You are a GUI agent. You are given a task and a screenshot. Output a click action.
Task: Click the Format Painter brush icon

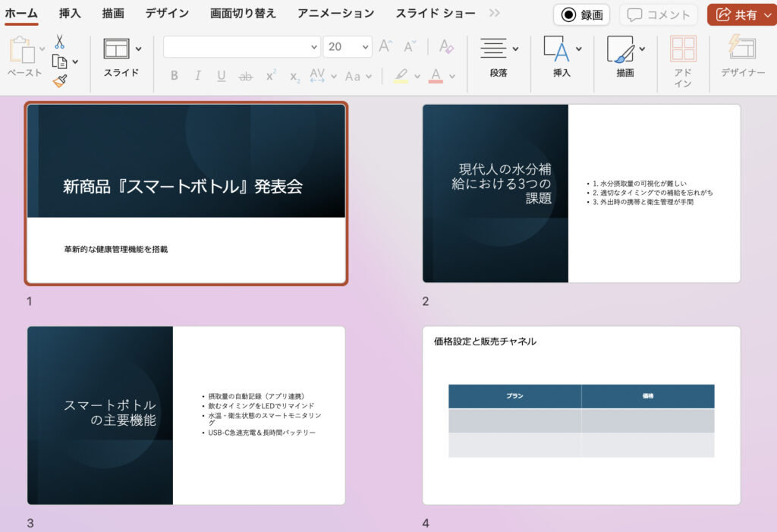[60, 80]
